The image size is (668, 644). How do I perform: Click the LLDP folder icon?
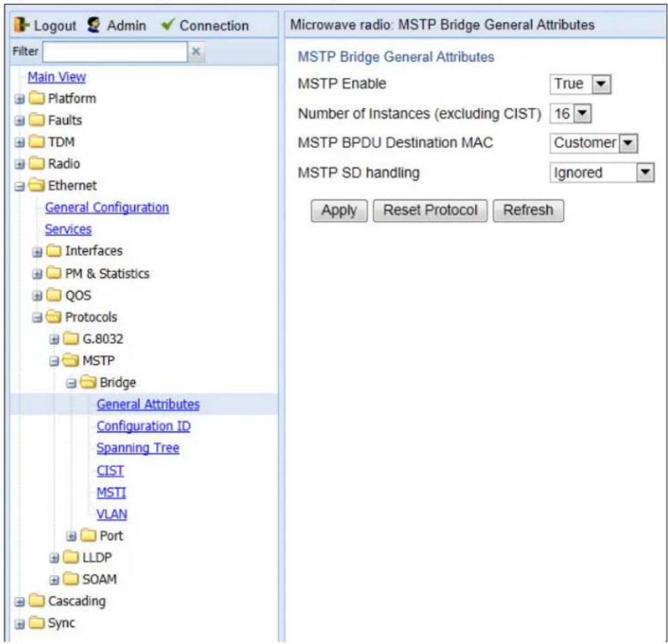click(x=71, y=557)
